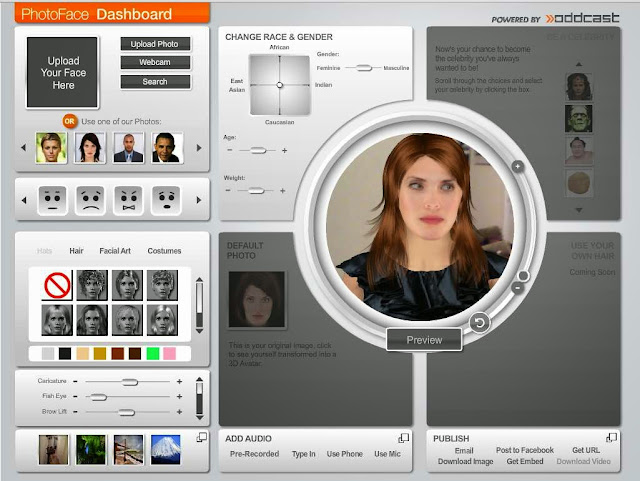Image resolution: width=640 pixels, height=481 pixels.
Task: Click the zoom-in plus on avatar ring
Action: coord(518,167)
